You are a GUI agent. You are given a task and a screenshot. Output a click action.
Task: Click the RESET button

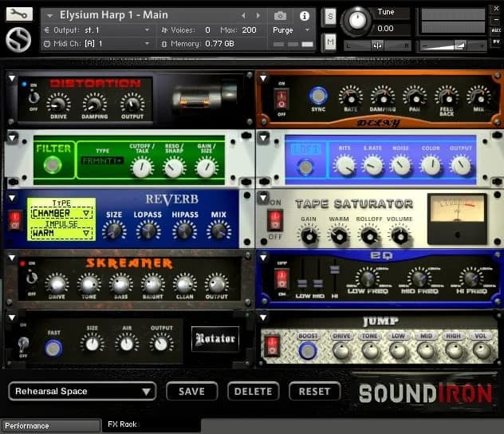point(314,391)
